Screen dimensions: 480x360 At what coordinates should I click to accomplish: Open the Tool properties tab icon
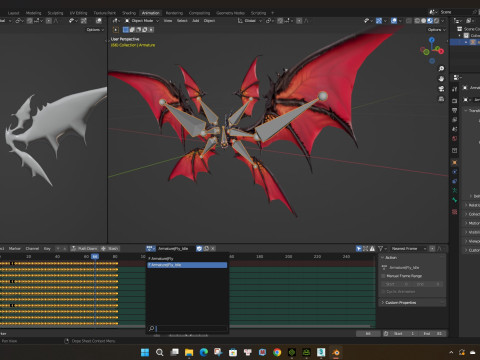455,89
